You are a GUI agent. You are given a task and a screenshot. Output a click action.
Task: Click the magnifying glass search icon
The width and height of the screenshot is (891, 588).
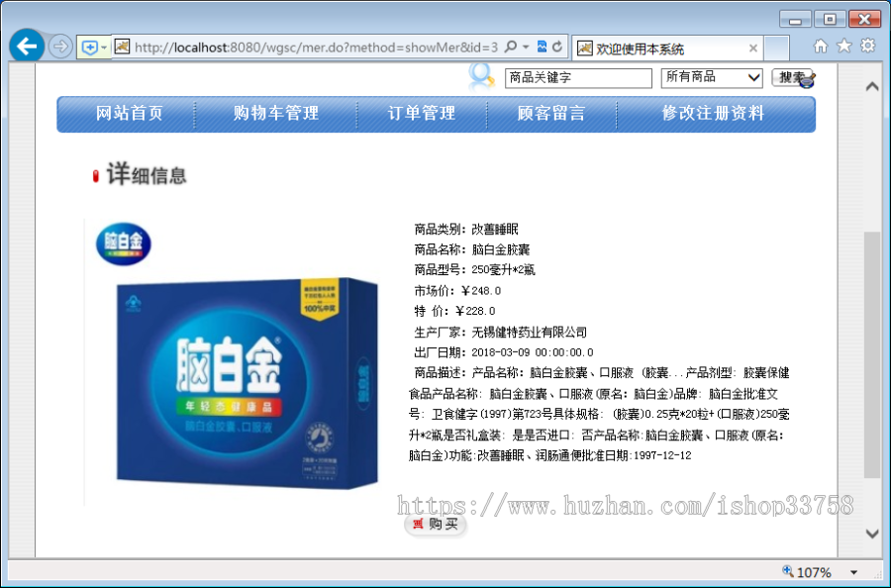[x=482, y=76]
